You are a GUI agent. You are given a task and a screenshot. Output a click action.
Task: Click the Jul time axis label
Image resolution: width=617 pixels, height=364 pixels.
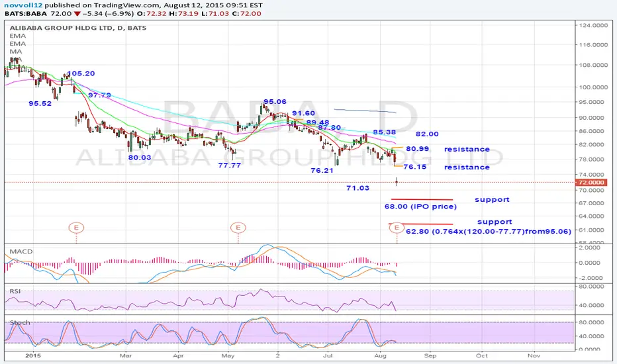[x=328, y=356]
